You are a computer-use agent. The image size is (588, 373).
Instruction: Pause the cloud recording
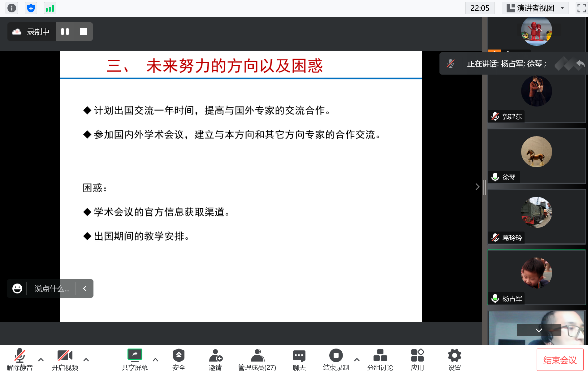[x=65, y=32]
